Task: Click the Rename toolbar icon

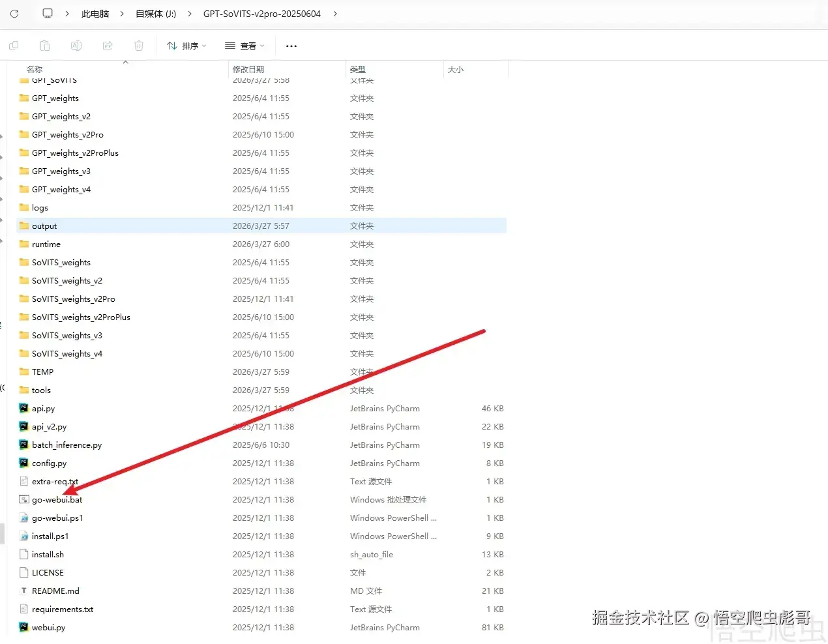Action: pos(76,46)
